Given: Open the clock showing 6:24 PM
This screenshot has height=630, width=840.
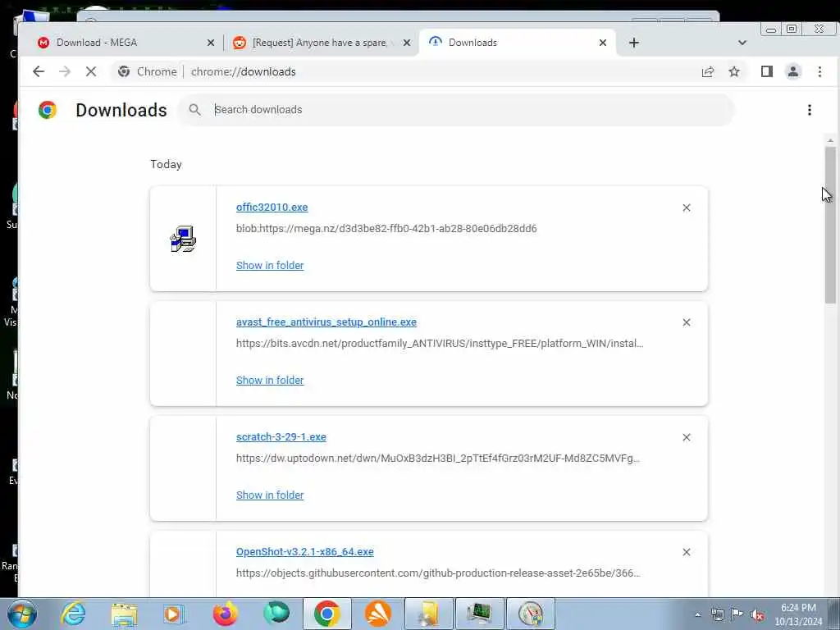Looking at the screenshot, I should pos(798,614).
